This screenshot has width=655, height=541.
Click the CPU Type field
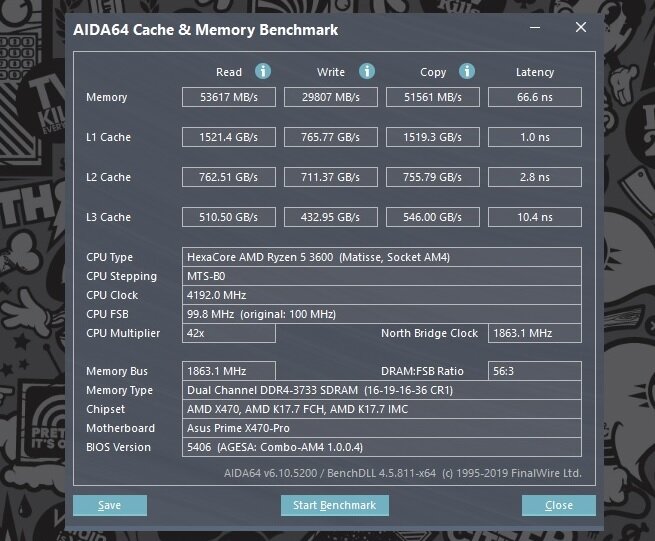point(382,257)
